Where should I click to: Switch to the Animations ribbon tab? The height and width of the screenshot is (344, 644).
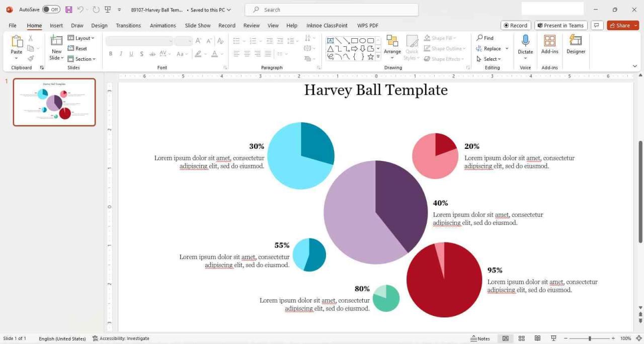(x=163, y=25)
